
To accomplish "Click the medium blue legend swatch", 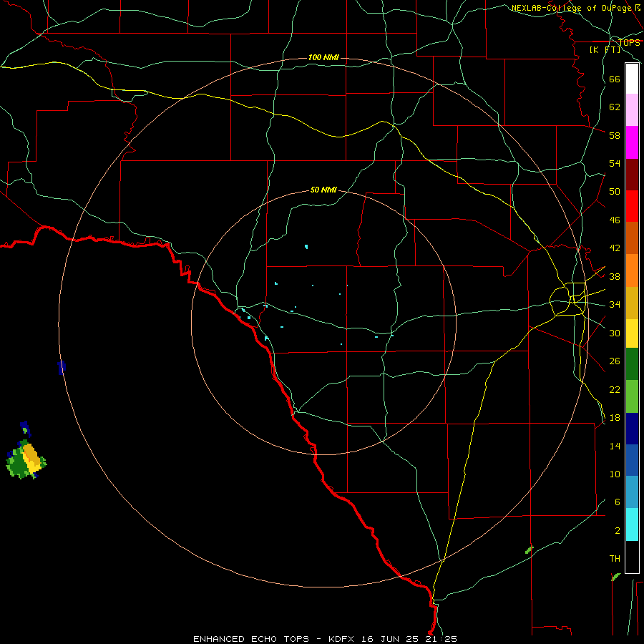I will coord(632,460).
